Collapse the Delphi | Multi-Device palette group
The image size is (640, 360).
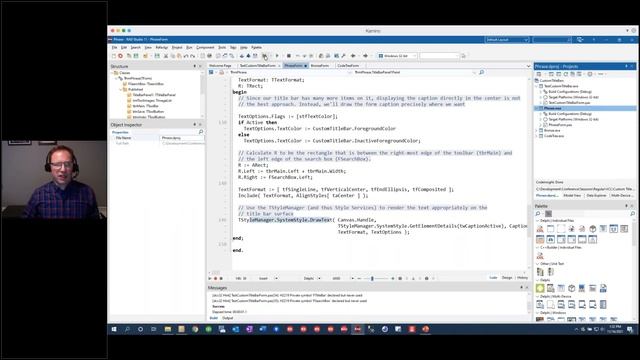[x=538, y=296]
